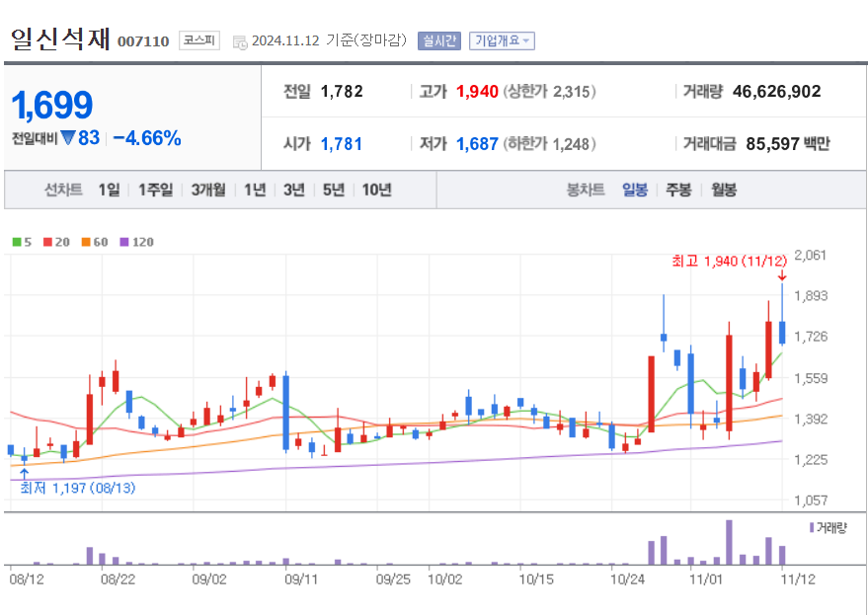Open the 기업개요 dropdown
868x615 pixels.
coord(502,40)
